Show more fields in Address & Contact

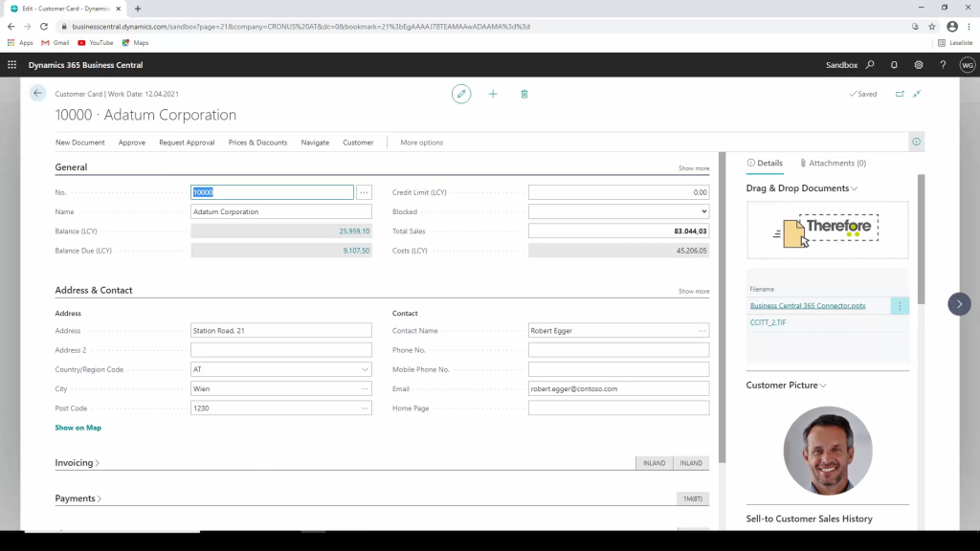[694, 291]
